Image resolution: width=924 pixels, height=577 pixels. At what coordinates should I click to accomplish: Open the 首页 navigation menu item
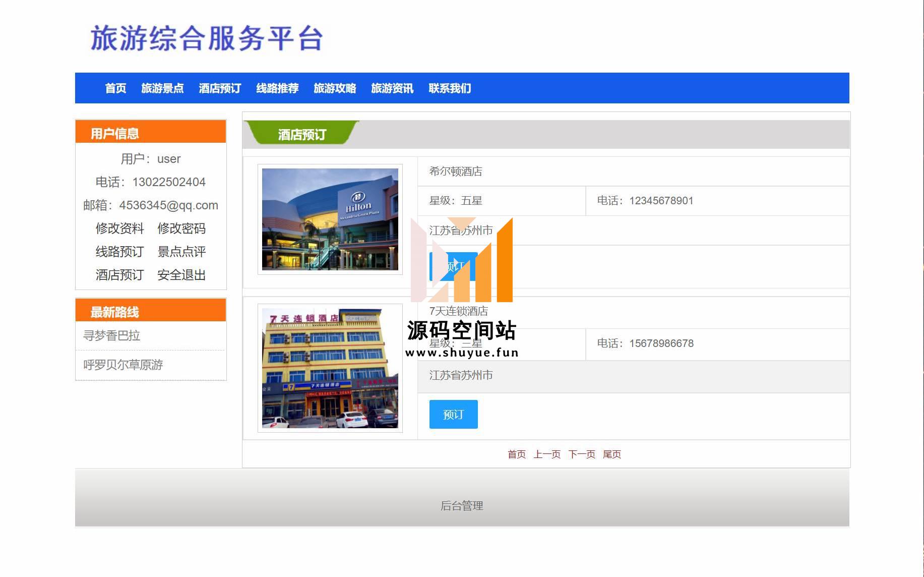[115, 88]
